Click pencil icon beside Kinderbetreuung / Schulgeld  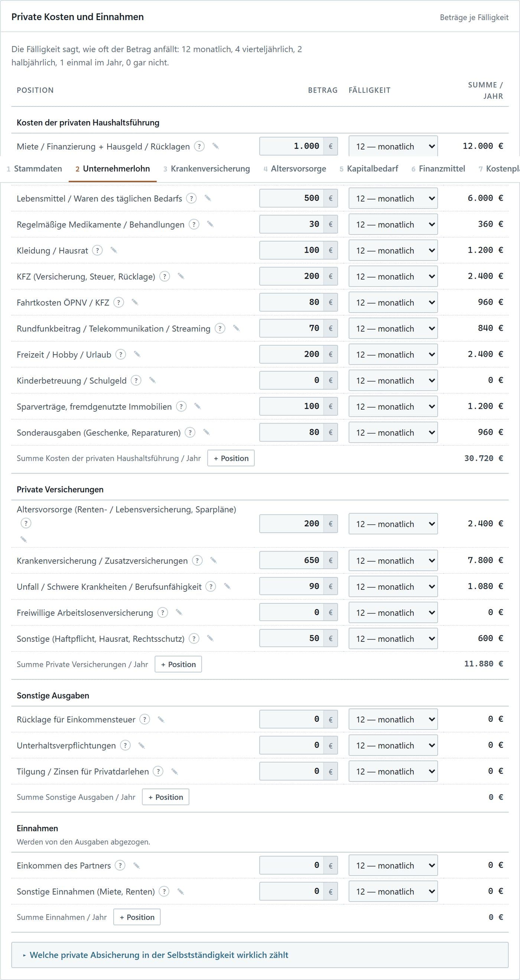point(152,380)
